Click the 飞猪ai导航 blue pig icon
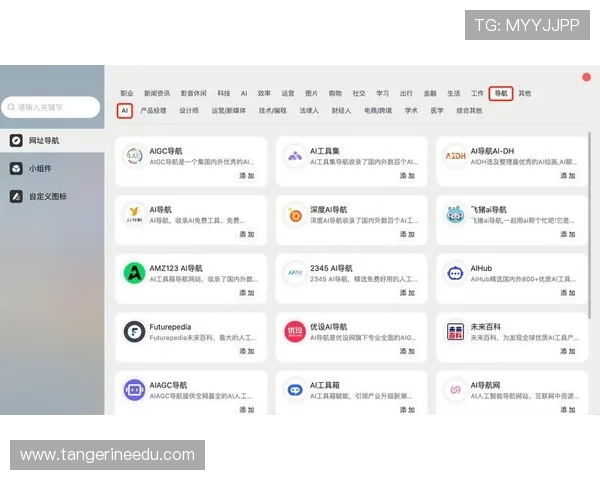The width and height of the screenshot is (600, 480). pyautogui.click(x=455, y=214)
